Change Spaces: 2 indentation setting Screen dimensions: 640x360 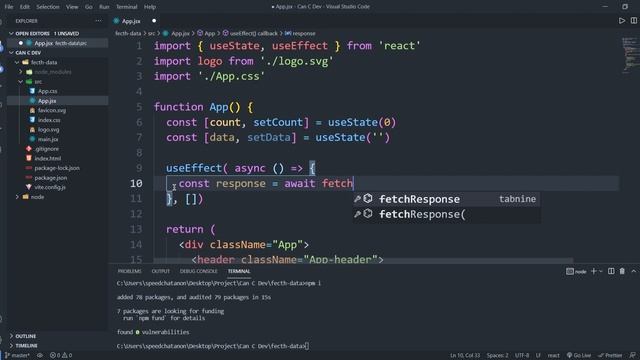[498, 356]
